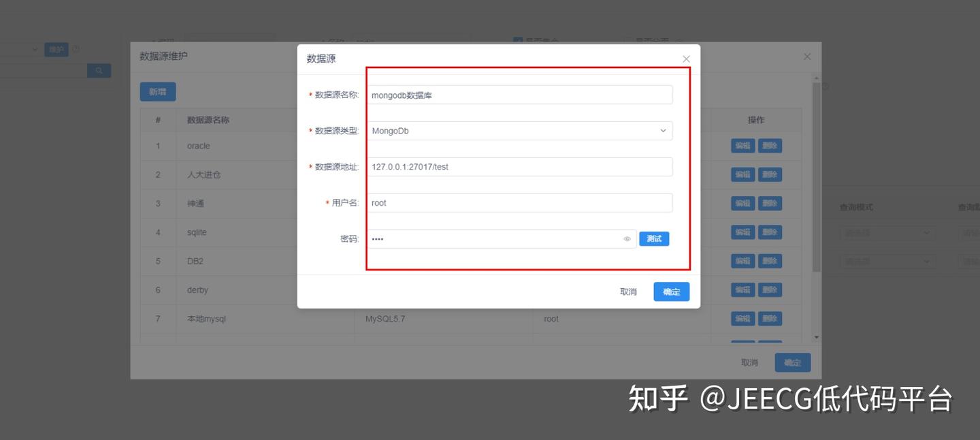Click 编辑 for the 人大进仓 row
This screenshot has height=440, width=980.
742,174
